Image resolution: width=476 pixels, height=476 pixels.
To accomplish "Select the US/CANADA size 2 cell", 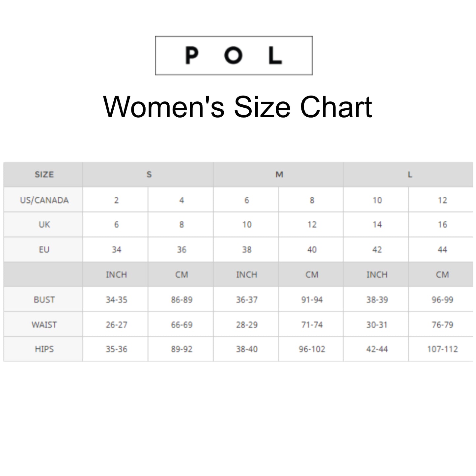I will [116, 200].
